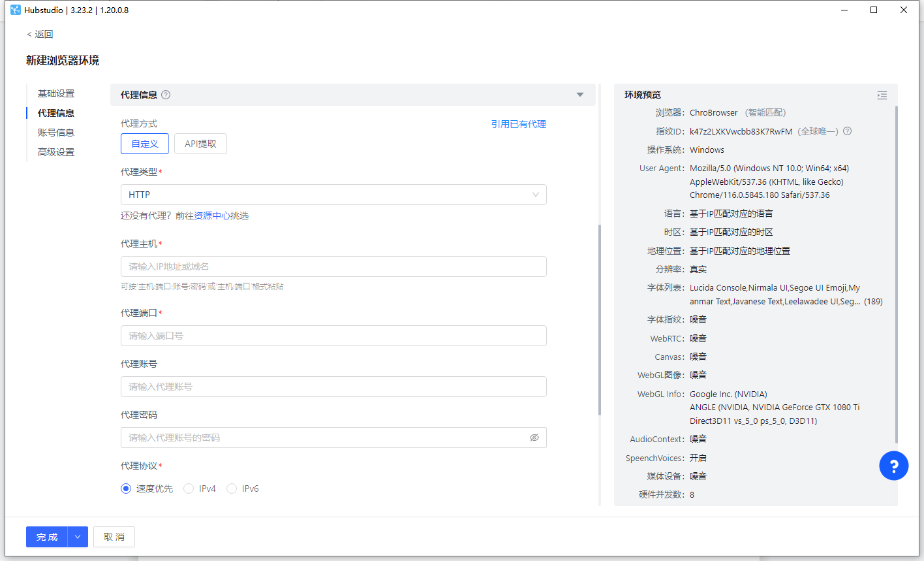Expand the arrow next to 完成 button
Image resolution: width=924 pixels, height=561 pixels.
click(78, 537)
